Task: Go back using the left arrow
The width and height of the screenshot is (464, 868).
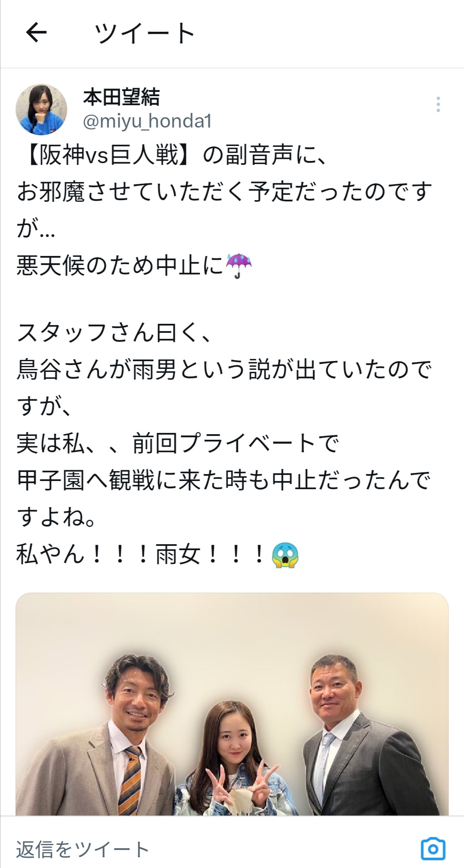Action: click(x=37, y=33)
